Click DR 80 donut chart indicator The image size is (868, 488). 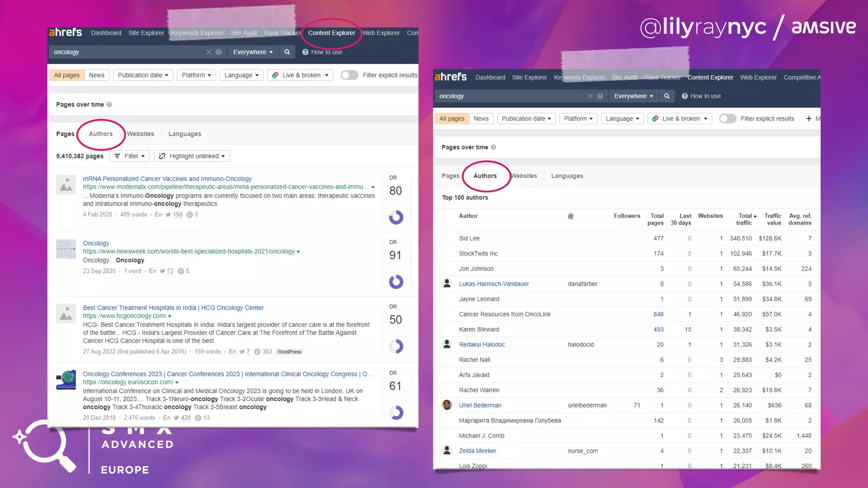[396, 217]
